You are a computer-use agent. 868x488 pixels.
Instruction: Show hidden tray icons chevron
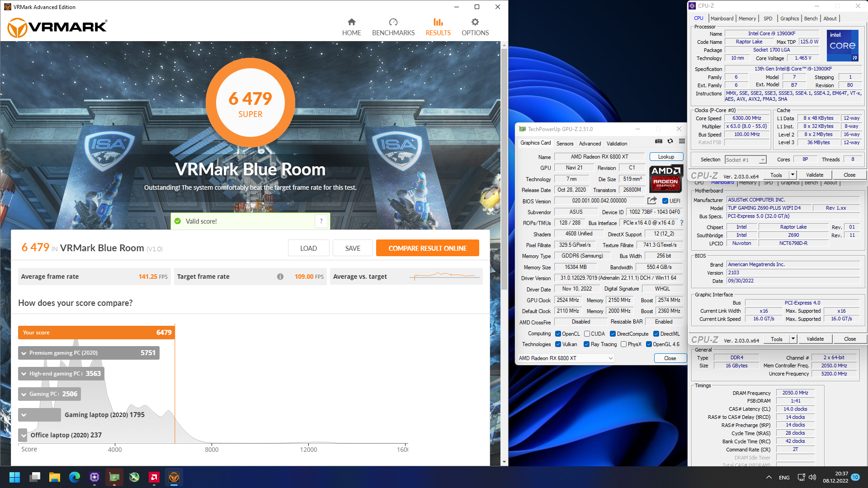tap(769, 477)
